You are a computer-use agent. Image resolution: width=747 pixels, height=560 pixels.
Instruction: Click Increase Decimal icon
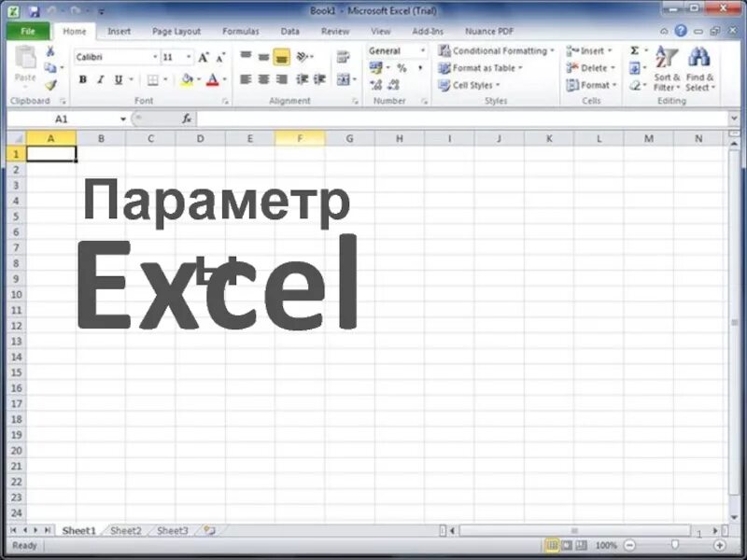(376, 85)
